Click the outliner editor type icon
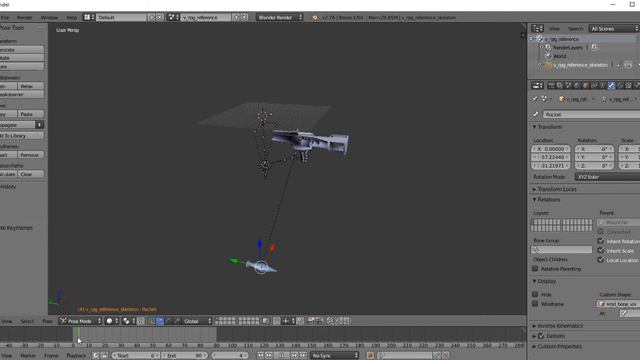This screenshot has width=640, height=360. [x=537, y=28]
